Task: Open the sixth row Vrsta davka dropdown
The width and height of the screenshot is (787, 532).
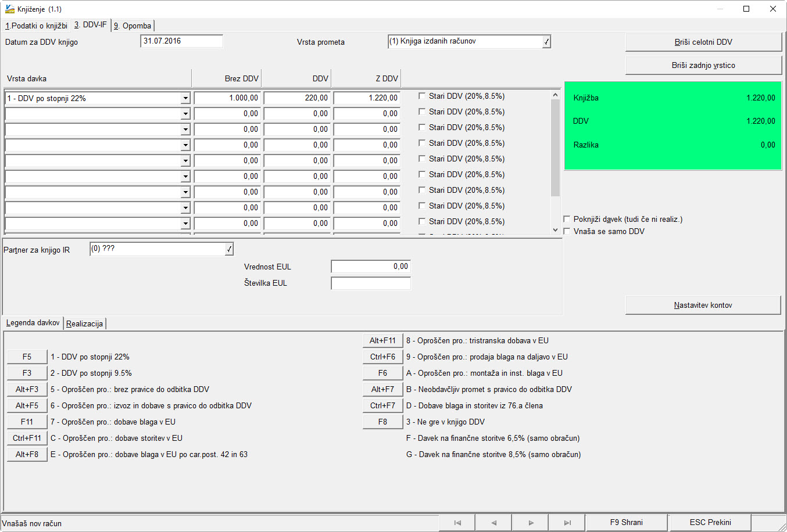Action: 185,177
